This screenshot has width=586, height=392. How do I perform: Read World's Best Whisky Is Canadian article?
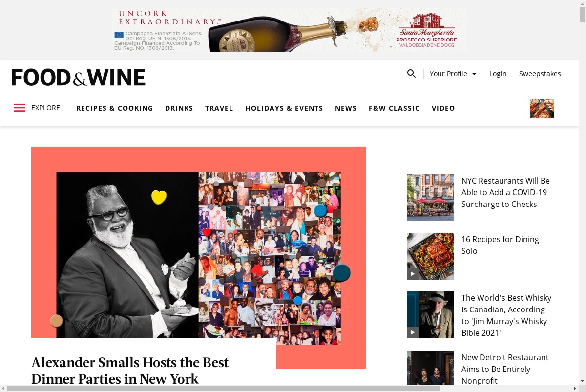click(x=506, y=315)
